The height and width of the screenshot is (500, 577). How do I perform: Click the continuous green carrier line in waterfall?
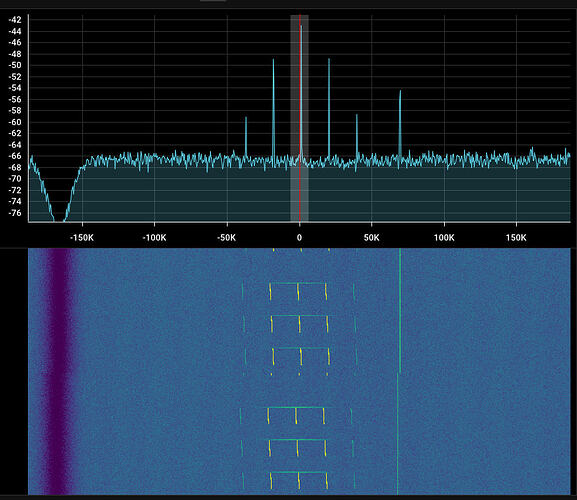pyautogui.click(x=400, y=311)
